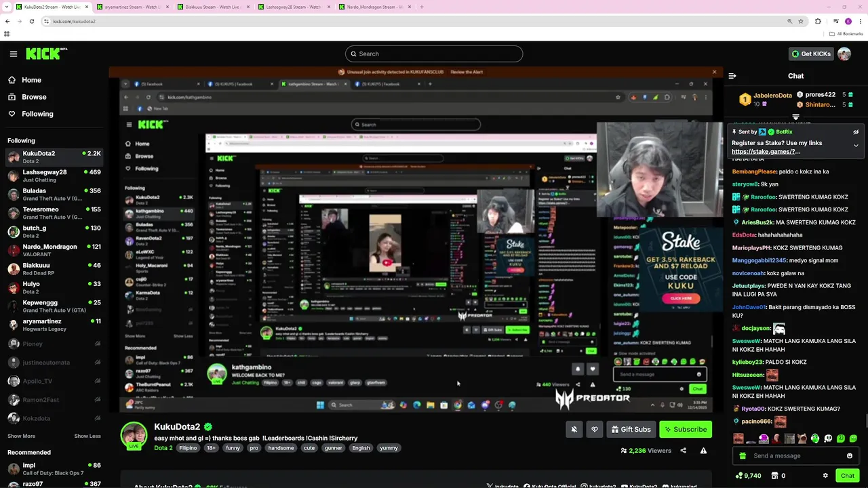Open Biakkuuu channel in sidebar
Screen dimensions: 868x488
pos(54,269)
